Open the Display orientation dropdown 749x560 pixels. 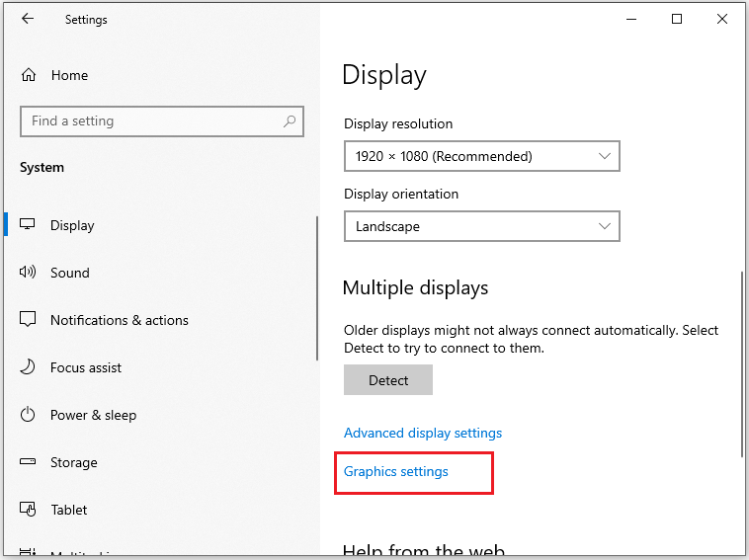(x=482, y=226)
